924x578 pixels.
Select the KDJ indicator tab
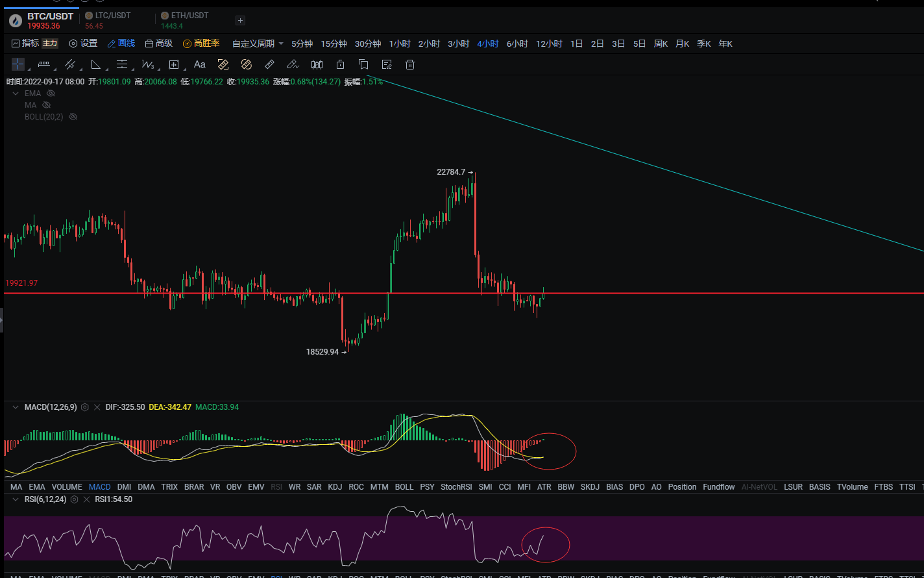[335, 487]
